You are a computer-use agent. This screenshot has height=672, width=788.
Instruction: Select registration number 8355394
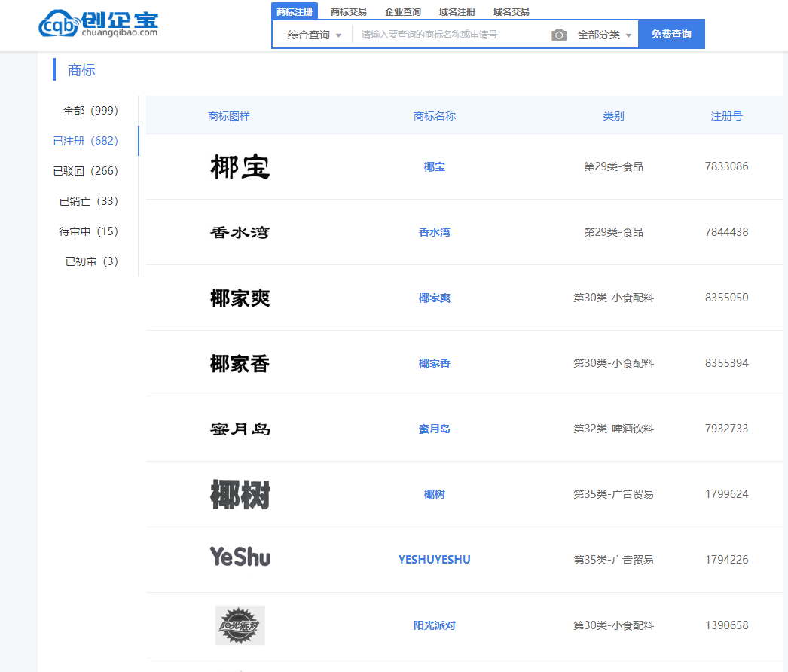click(x=727, y=363)
